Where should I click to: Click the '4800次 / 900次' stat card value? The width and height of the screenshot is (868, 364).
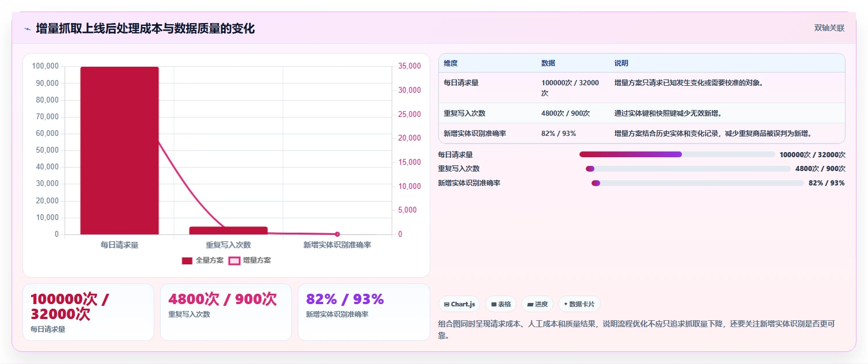click(222, 299)
